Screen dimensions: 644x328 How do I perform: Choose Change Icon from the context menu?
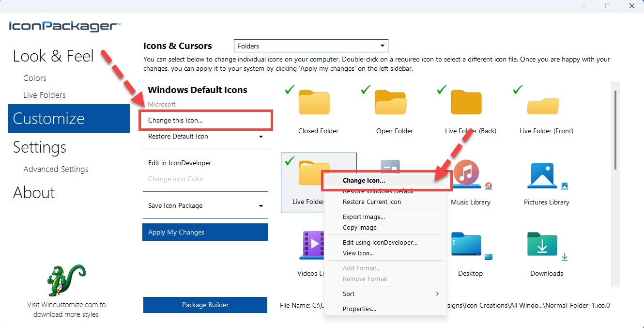tap(363, 180)
